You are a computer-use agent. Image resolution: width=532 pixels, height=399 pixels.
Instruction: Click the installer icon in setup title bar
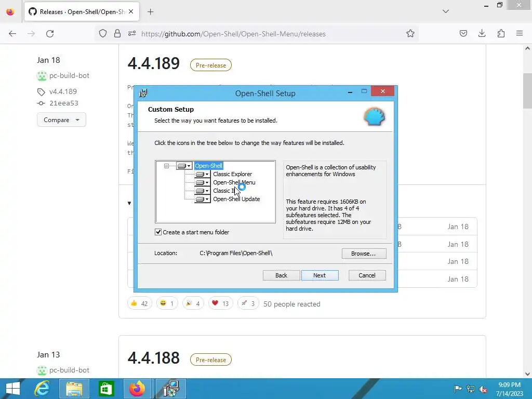[x=143, y=93]
